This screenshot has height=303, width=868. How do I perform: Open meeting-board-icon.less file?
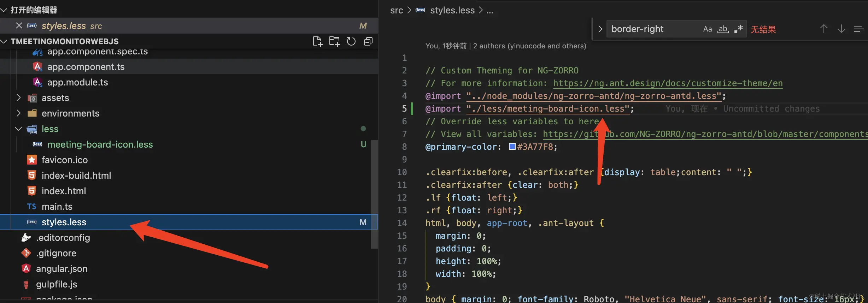(x=100, y=144)
